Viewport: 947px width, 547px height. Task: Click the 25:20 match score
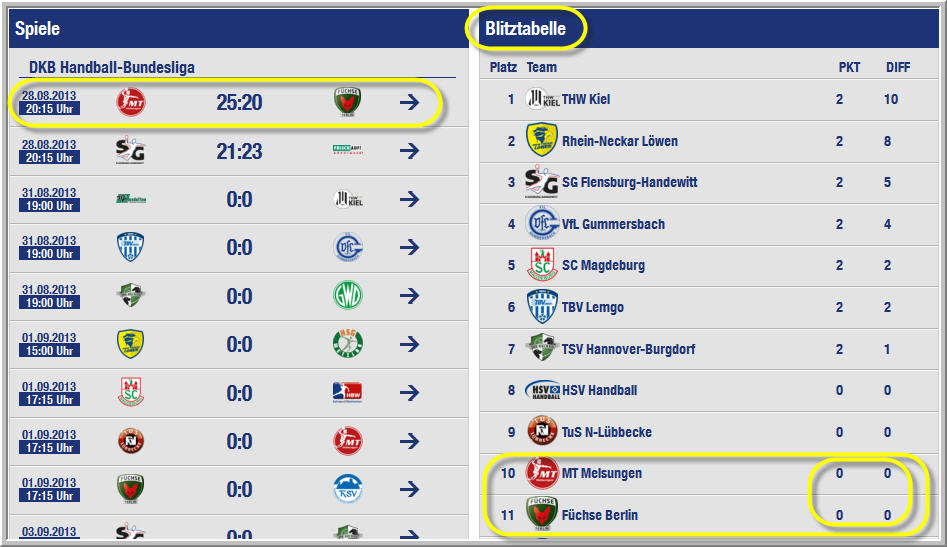[x=239, y=102]
